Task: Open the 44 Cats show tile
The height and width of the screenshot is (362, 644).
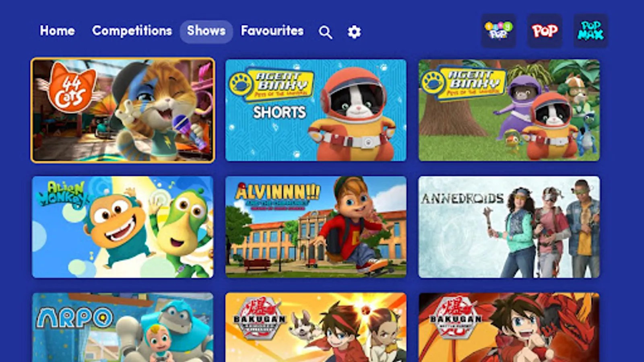Action: pyautogui.click(x=123, y=110)
